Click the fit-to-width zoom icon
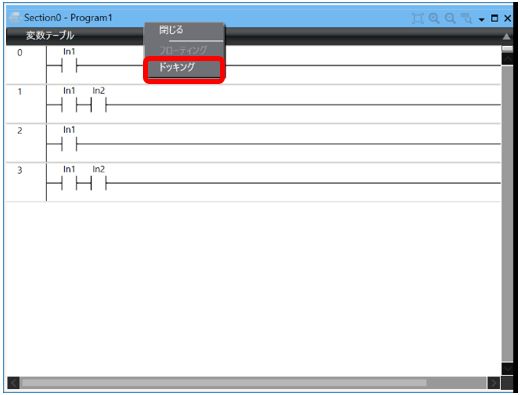Viewport: 520px width, 395px height. 417,18
